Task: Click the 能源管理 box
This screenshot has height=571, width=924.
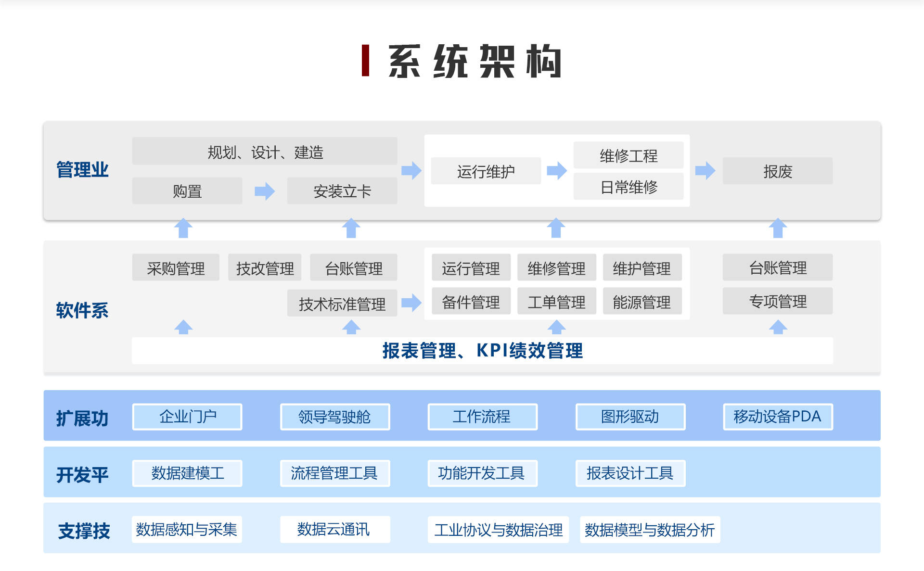Action: point(642,301)
